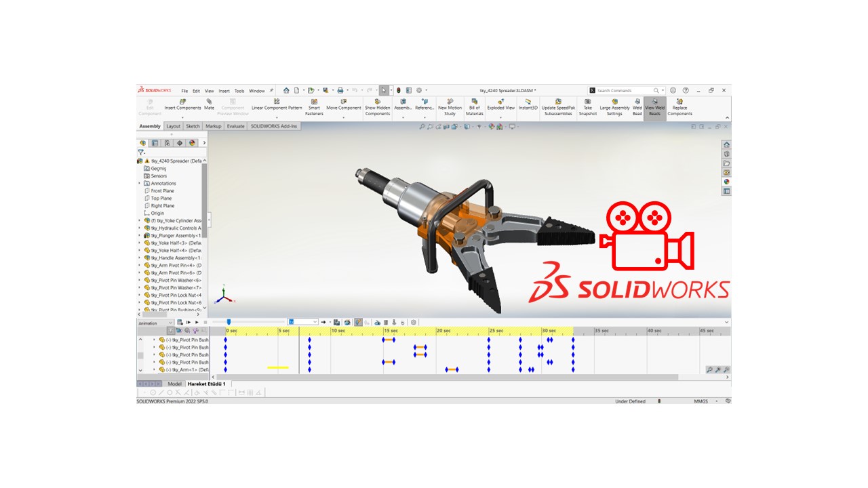Open Bill of Materials tool
The image size is (868, 488).
pyautogui.click(x=475, y=107)
